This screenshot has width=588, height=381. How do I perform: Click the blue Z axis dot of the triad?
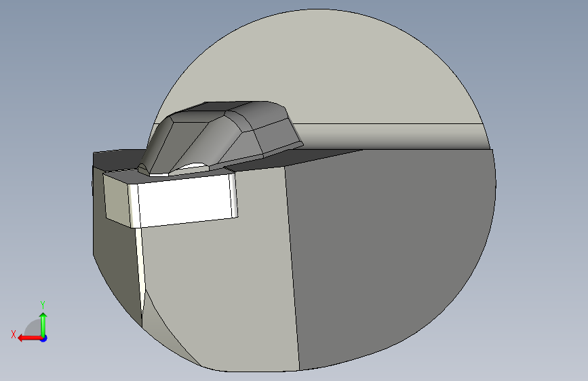[x=44, y=338]
